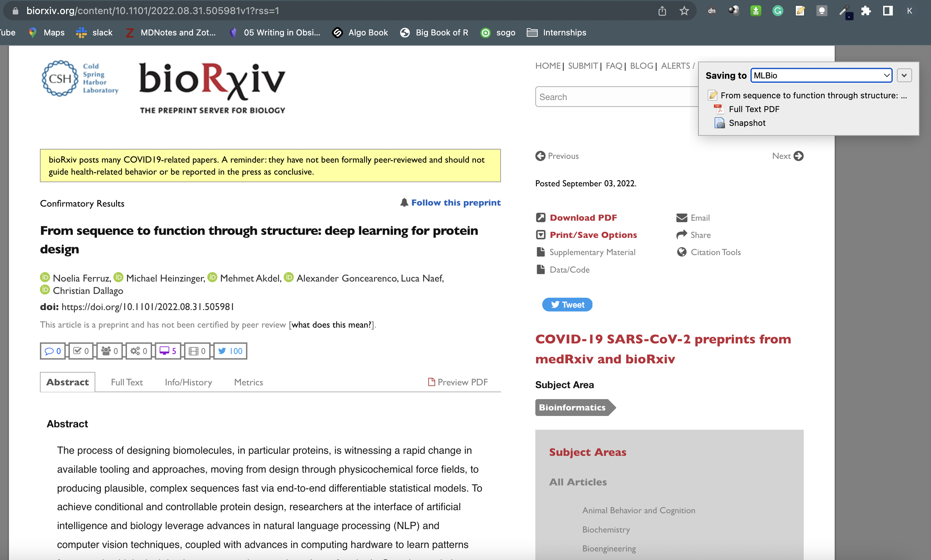The image size is (931, 560).
Task: Switch to the Metrics tab
Action: pos(248,382)
